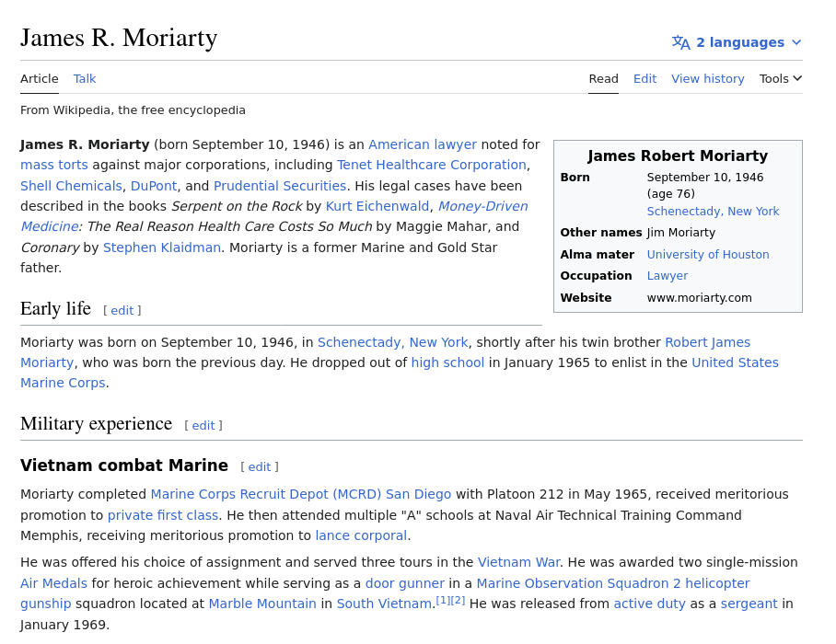
Task: Open the 2 languages dropdown
Action: pyautogui.click(x=737, y=42)
